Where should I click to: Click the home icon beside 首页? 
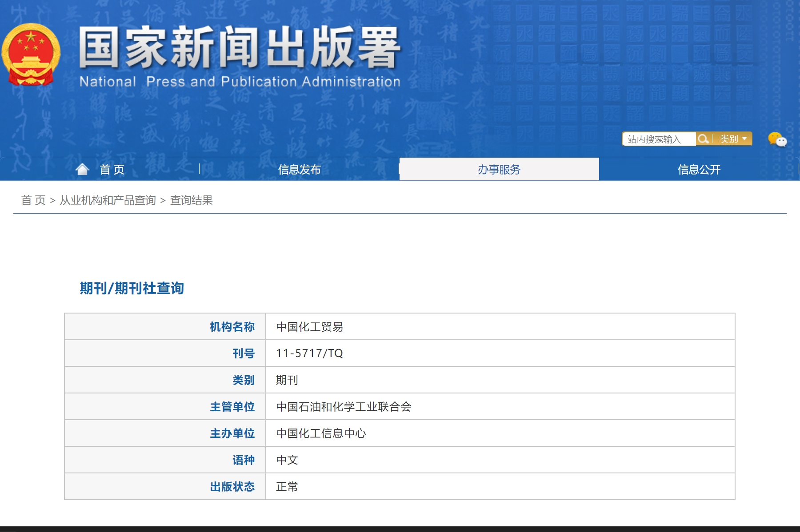[x=83, y=168]
